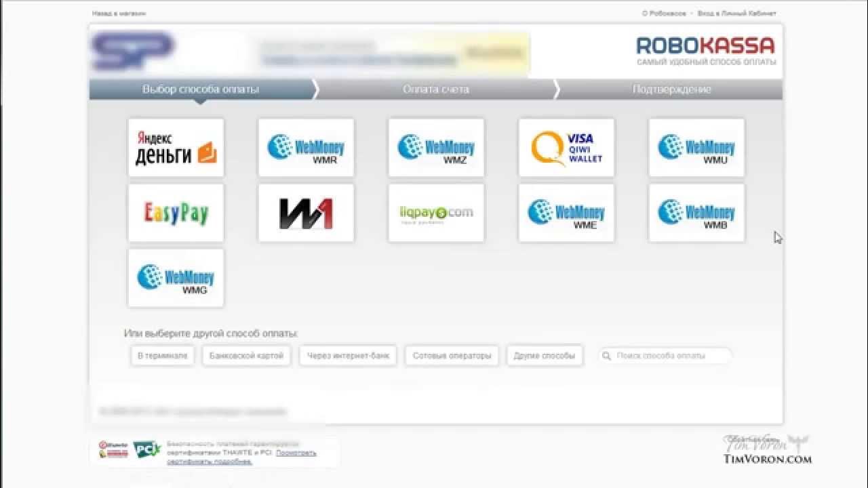The image size is (868, 488).
Task: Click the Thawte certificate badge
Action: (x=113, y=449)
